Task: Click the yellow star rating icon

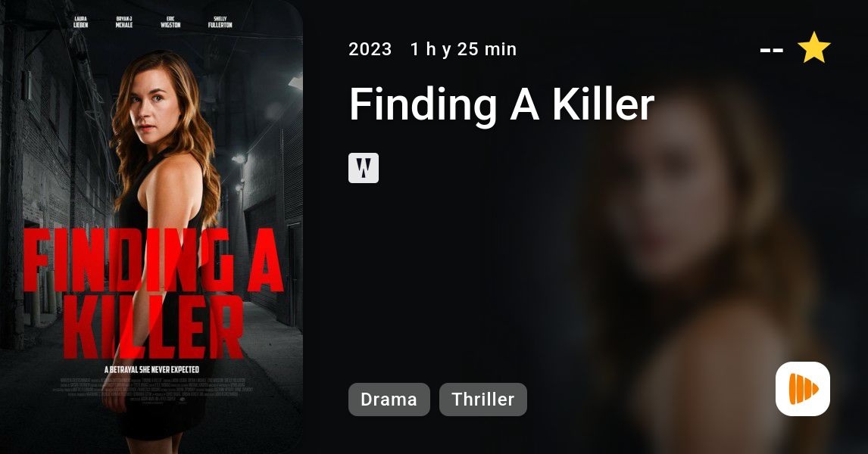Action: 813,48
